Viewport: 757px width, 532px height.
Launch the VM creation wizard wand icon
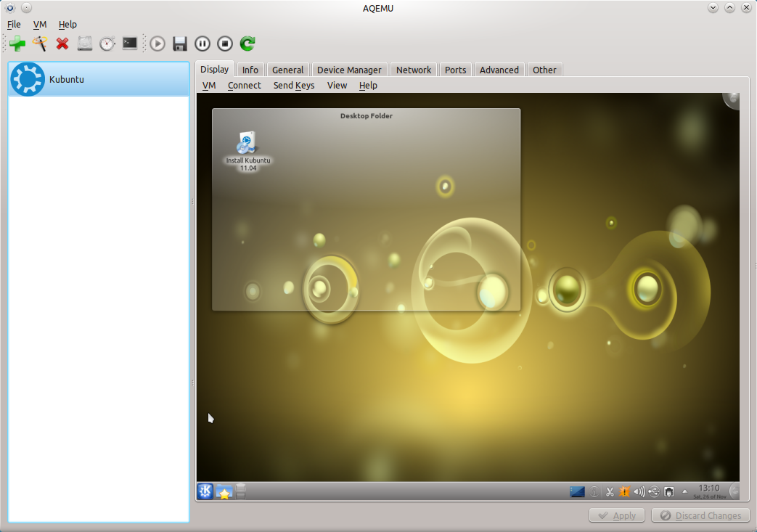click(x=40, y=44)
